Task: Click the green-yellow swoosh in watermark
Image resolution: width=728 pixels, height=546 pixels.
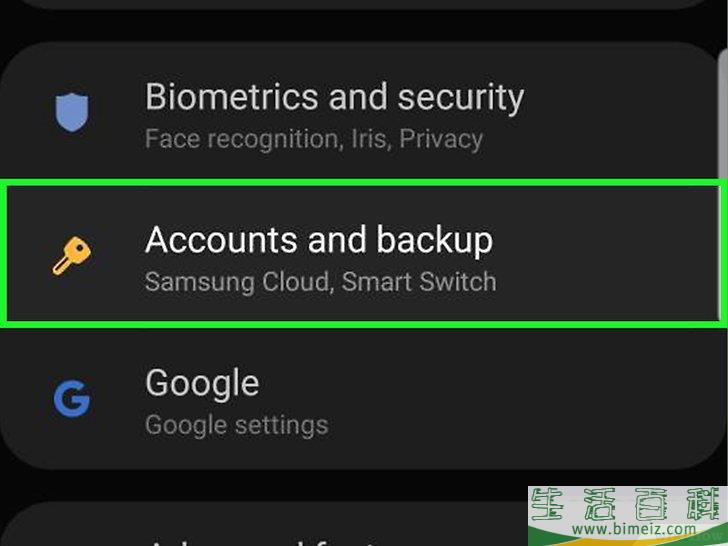Action: pos(628,540)
